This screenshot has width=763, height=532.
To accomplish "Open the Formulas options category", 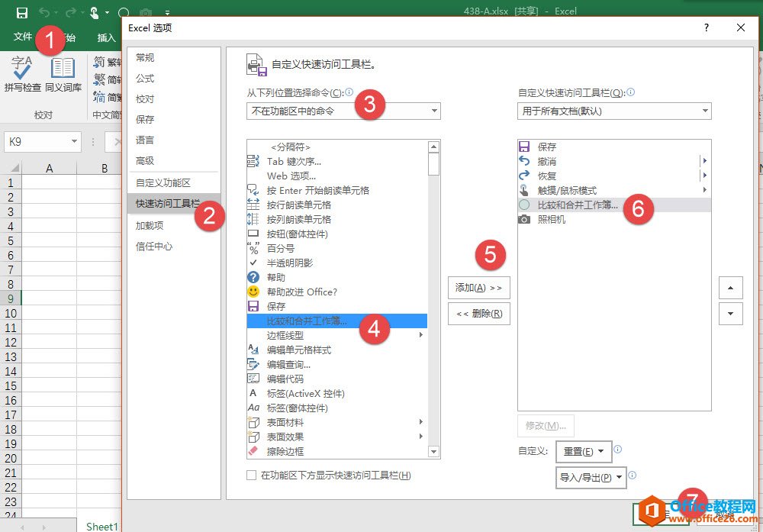I will tap(145, 79).
